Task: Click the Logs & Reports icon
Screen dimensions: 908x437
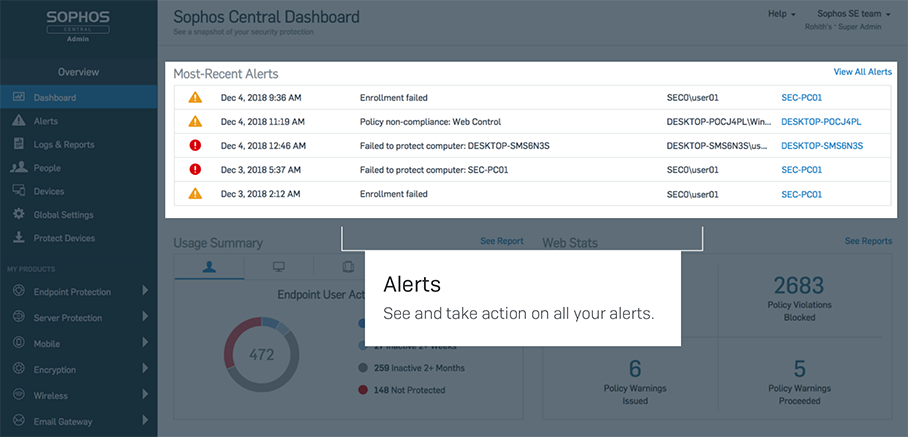Action: pos(19,144)
